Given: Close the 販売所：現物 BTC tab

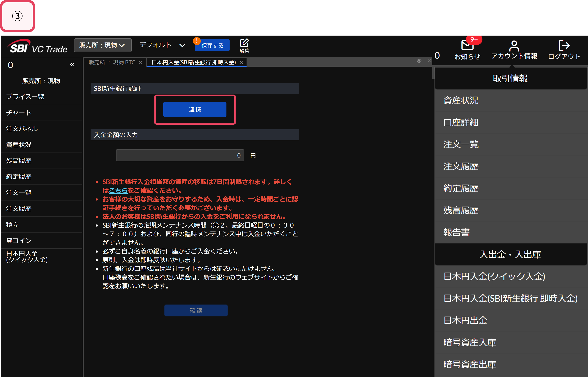Looking at the screenshot, I should click(x=141, y=62).
